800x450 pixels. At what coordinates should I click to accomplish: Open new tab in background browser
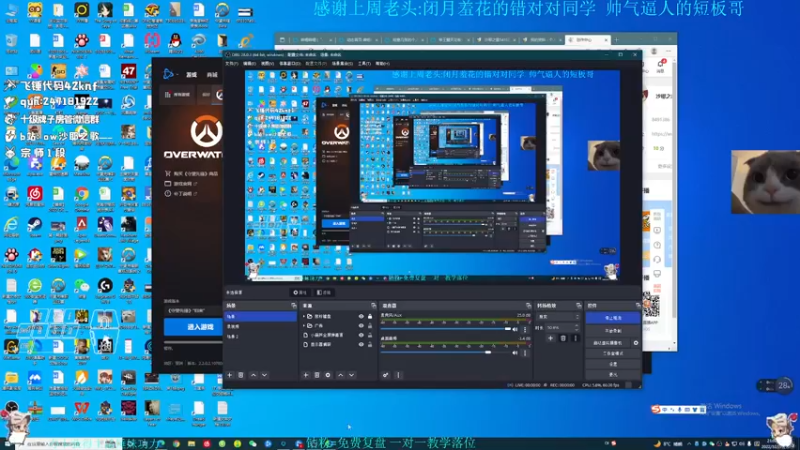coord(616,39)
